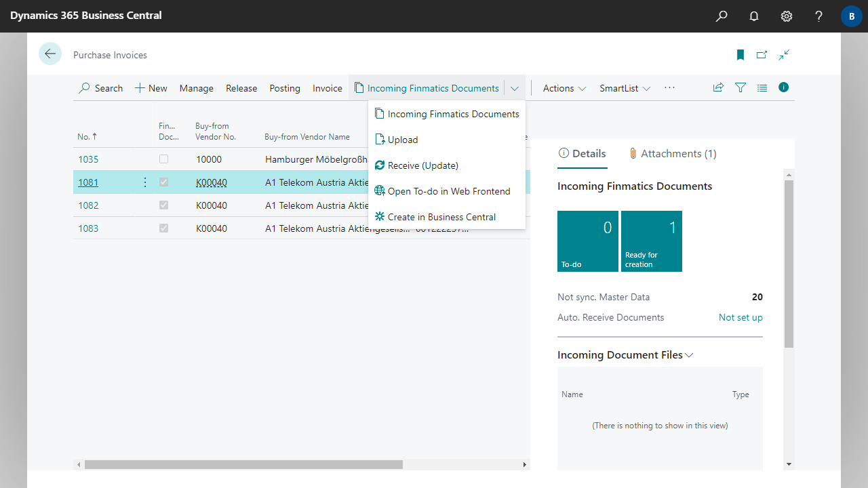Viewport: 868px width, 488px height.
Task: Click vendor number 10000 cell
Action: (x=209, y=159)
